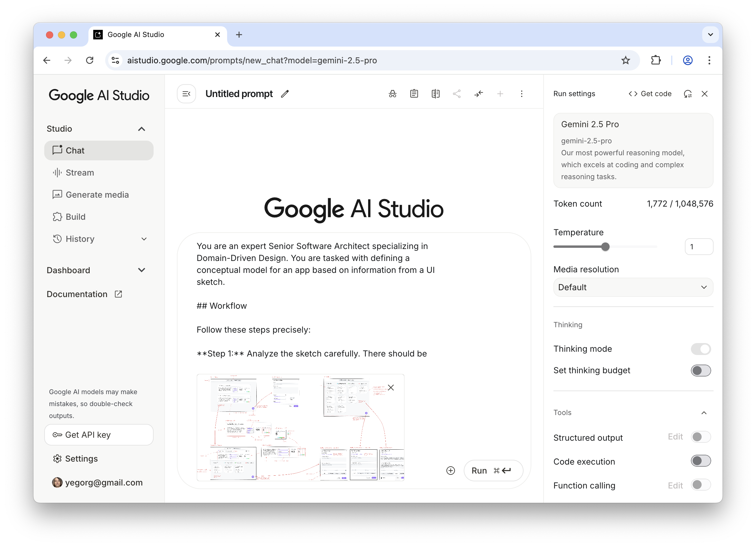Enable Thinking mode
The width and height of the screenshot is (756, 547).
[x=701, y=349]
